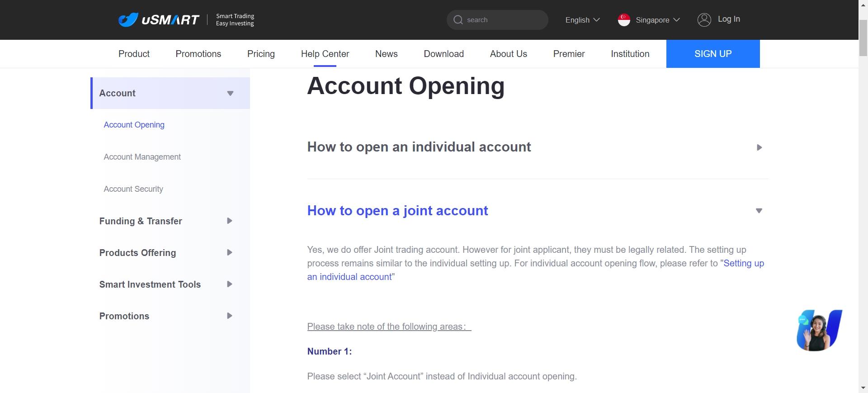
Task: Collapse the Account sidebar section arrow
Action: coord(230,93)
